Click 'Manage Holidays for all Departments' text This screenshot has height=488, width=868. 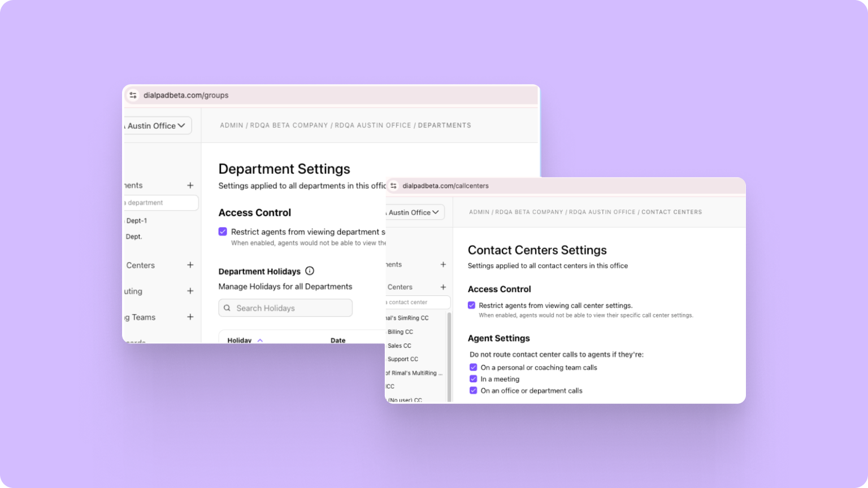(x=285, y=286)
